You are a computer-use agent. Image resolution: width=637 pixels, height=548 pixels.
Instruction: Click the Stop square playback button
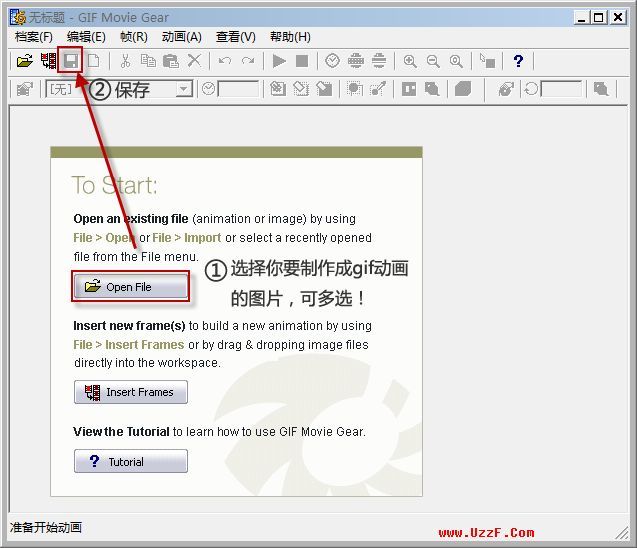(302, 61)
